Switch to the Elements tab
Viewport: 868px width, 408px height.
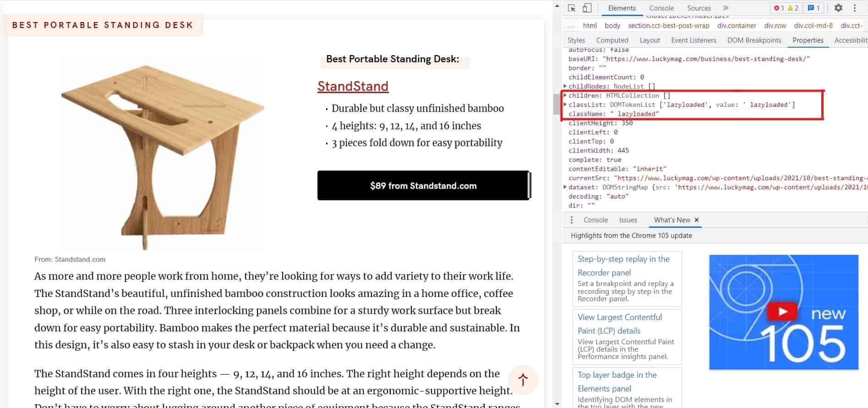pyautogui.click(x=622, y=8)
